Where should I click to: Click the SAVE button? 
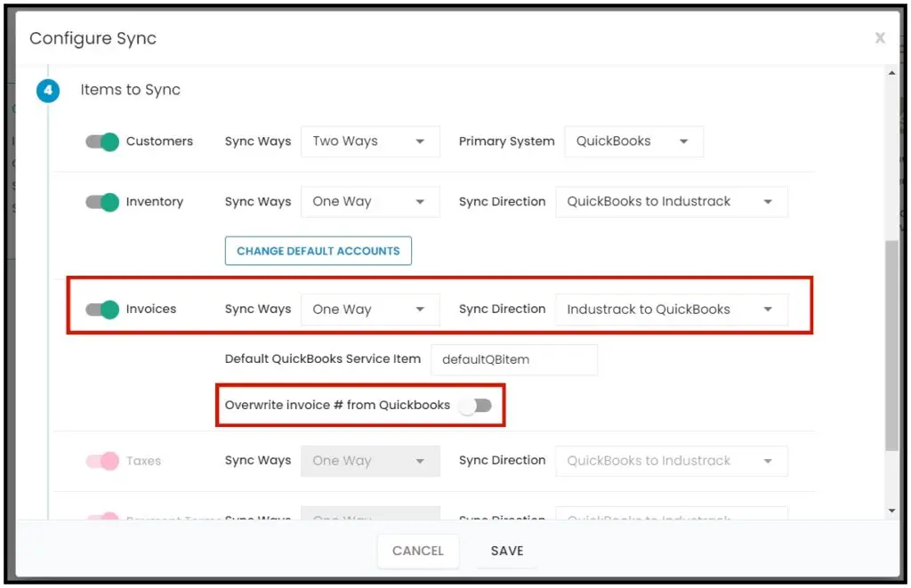tap(507, 551)
